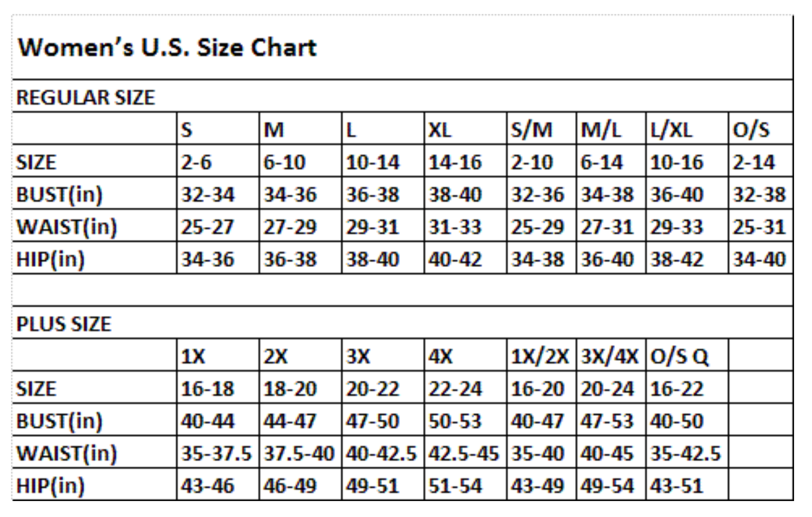This screenshot has width=812, height=517.
Task: Select the waist 35-37.5 cell
Action: (216, 454)
